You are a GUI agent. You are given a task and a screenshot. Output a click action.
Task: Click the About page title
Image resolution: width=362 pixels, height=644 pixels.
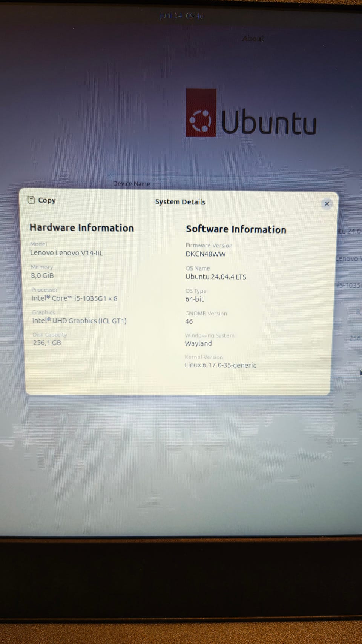[253, 38]
